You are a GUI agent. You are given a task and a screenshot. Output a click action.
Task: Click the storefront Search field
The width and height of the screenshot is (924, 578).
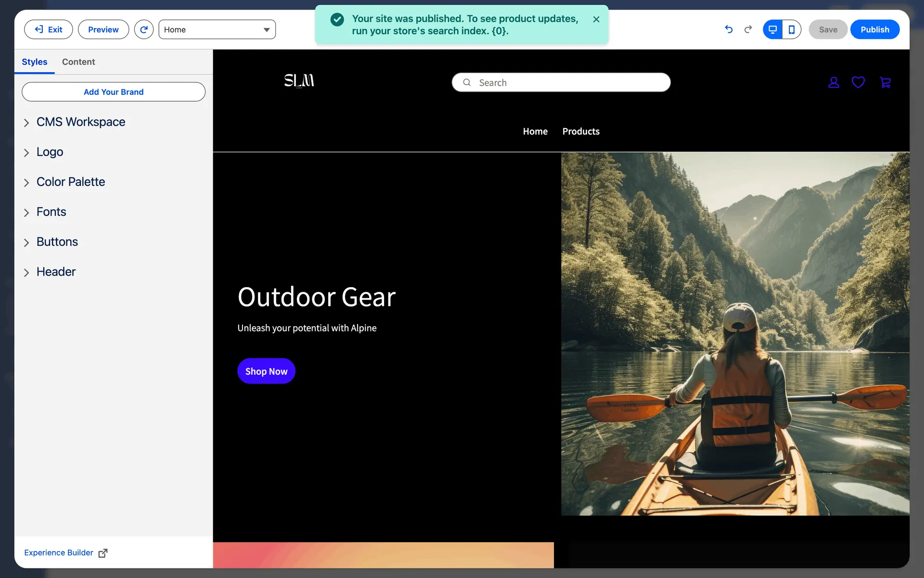(561, 82)
